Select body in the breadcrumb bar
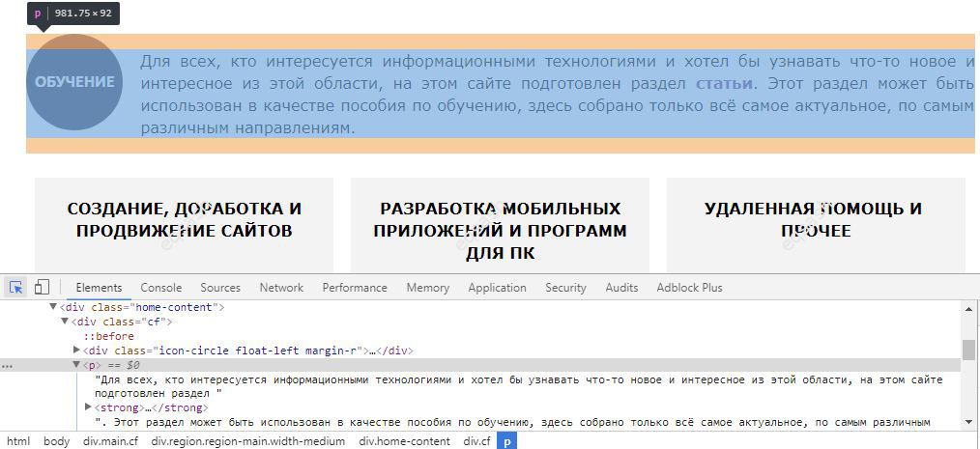Viewport: 980px width, 449px height. 56,441
